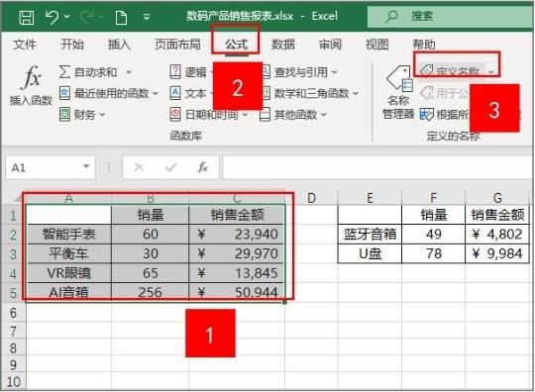Expand the 自动求和 dropdown arrow
Screen dimensions: 535x392
[x=129, y=72]
